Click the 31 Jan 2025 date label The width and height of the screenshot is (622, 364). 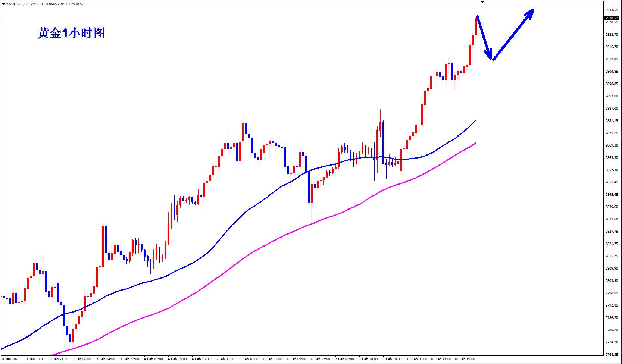[10, 359]
